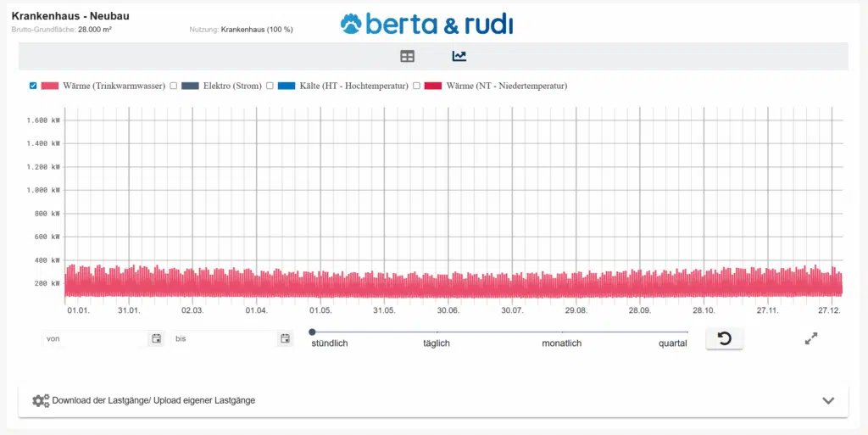Switch to the line chart view icon
Image resolution: width=868 pixels, height=435 pixels.
coord(459,56)
